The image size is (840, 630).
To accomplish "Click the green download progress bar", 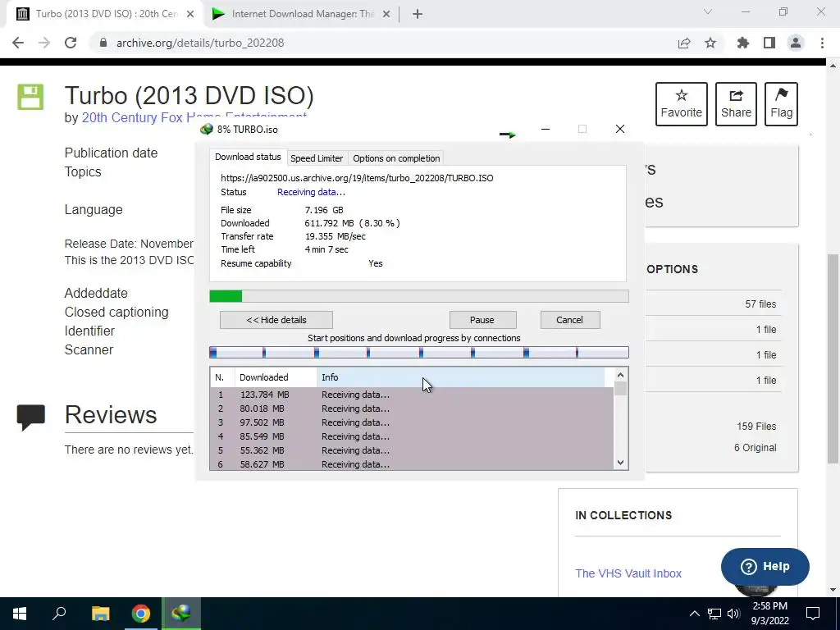I will click(x=419, y=296).
